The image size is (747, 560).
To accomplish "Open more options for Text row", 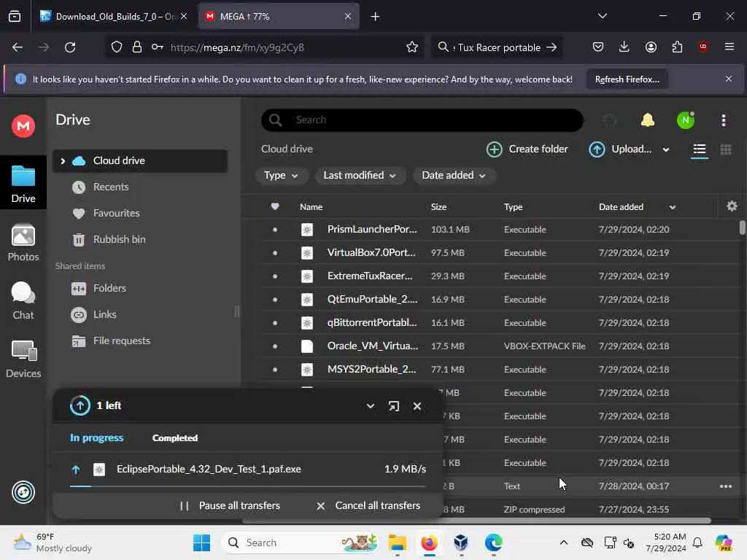I will (x=726, y=486).
